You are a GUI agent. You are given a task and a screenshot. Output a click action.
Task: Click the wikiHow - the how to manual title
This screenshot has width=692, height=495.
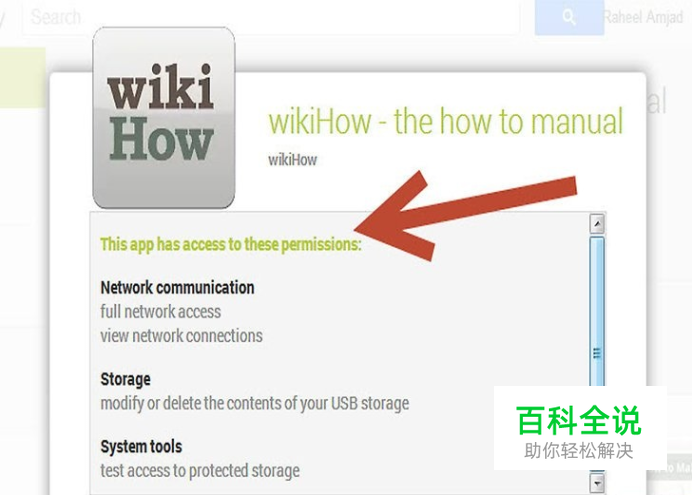coord(446,121)
